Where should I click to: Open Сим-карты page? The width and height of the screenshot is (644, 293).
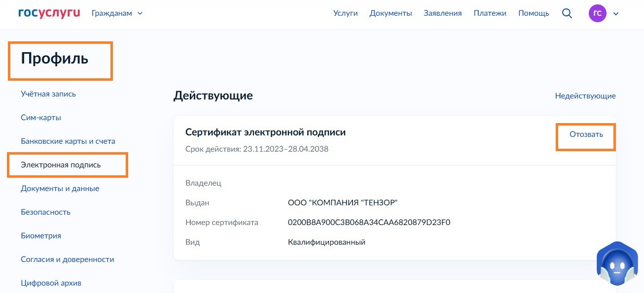40,117
